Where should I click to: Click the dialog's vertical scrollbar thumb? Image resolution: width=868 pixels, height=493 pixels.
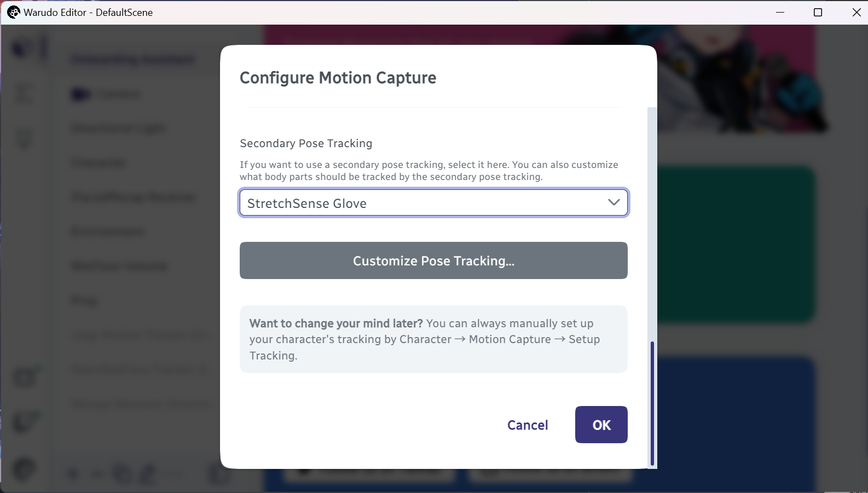[x=652, y=404]
